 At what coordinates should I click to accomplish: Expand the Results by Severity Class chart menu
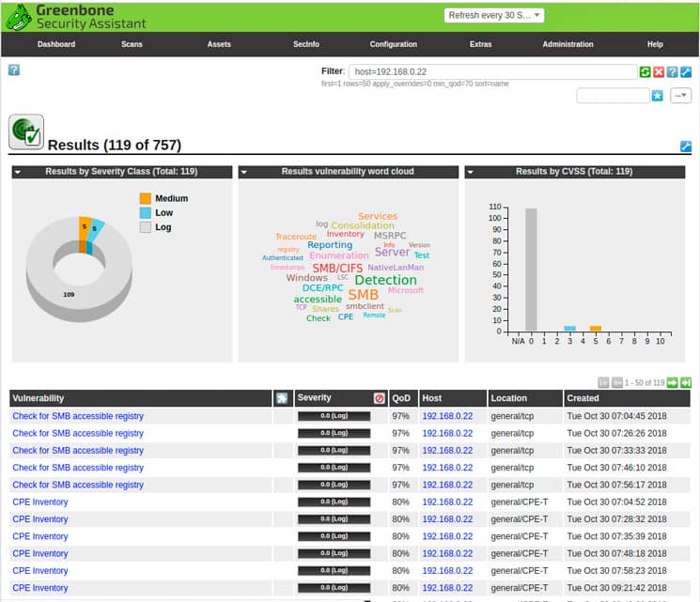coord(18,172)
